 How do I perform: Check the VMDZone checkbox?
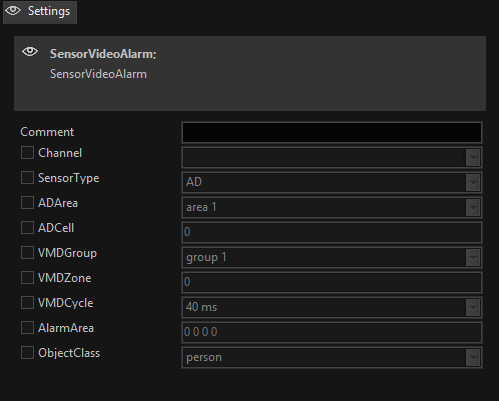[x=27, y=278]
